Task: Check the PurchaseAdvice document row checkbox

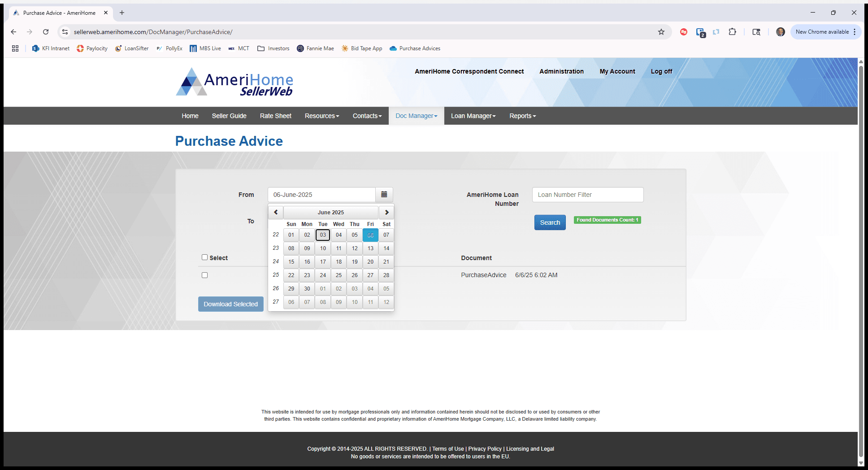Action: pyautogui.click(x=204, y=275)
